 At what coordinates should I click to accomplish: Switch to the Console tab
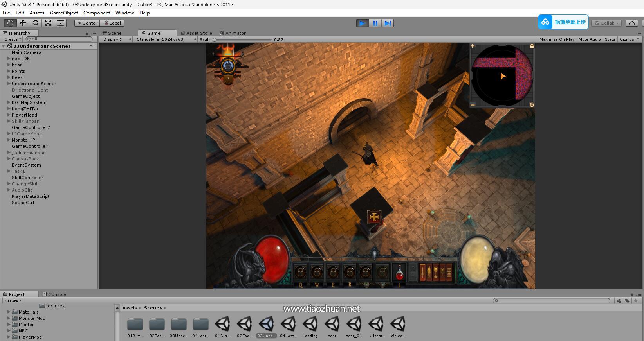[x=54, y=294]
